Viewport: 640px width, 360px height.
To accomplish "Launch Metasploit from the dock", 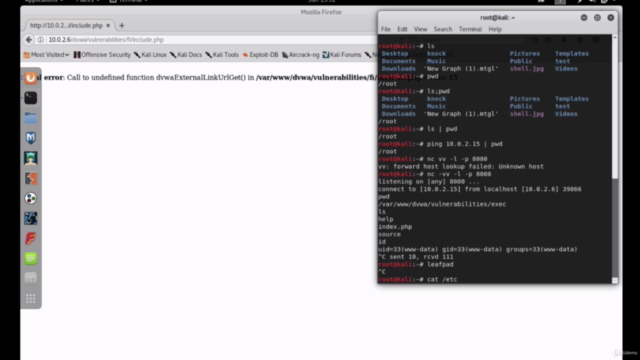I will [31, 138].
